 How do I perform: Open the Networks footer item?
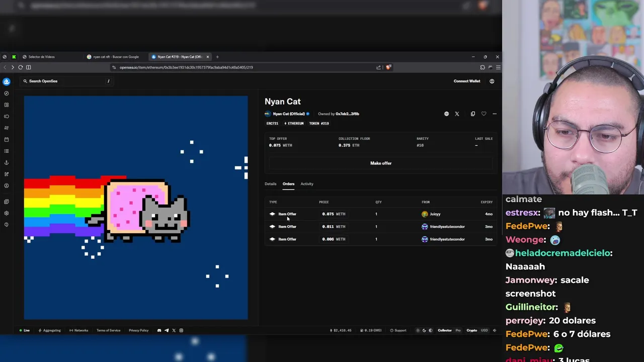tap(79, 330)
